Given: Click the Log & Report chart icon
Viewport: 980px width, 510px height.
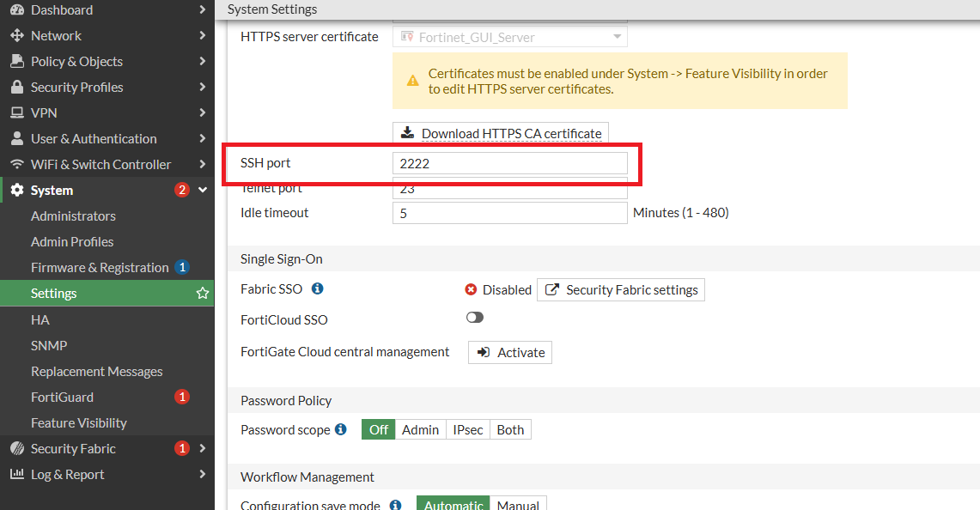Looking at the screenshot, I should pyautogui.click(x=17, y=474).
